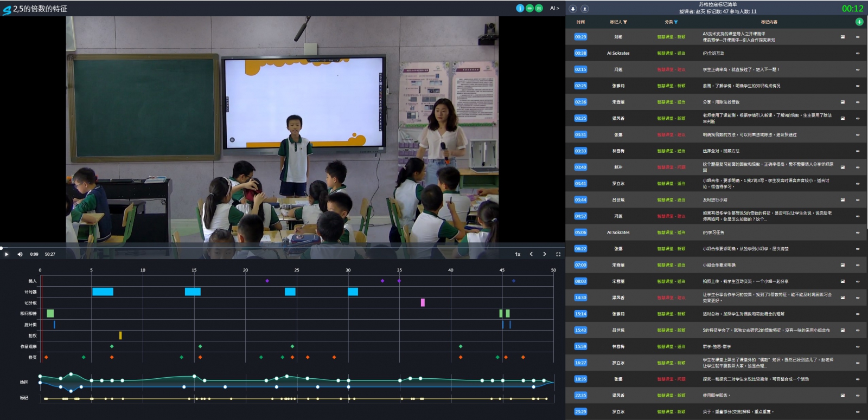Enter fullscreen video mode
Viewport: 868px width, 420px height.
click(x=558, y=254)
